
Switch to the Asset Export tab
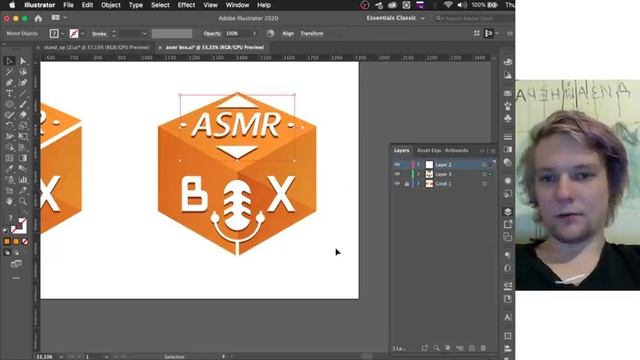[429, 151]
